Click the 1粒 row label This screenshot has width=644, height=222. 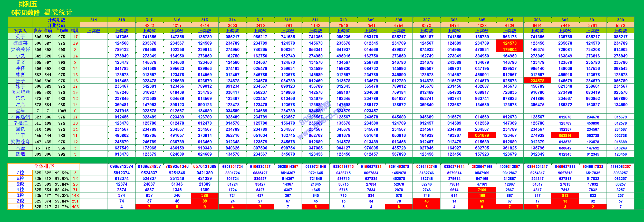(20, 207)
